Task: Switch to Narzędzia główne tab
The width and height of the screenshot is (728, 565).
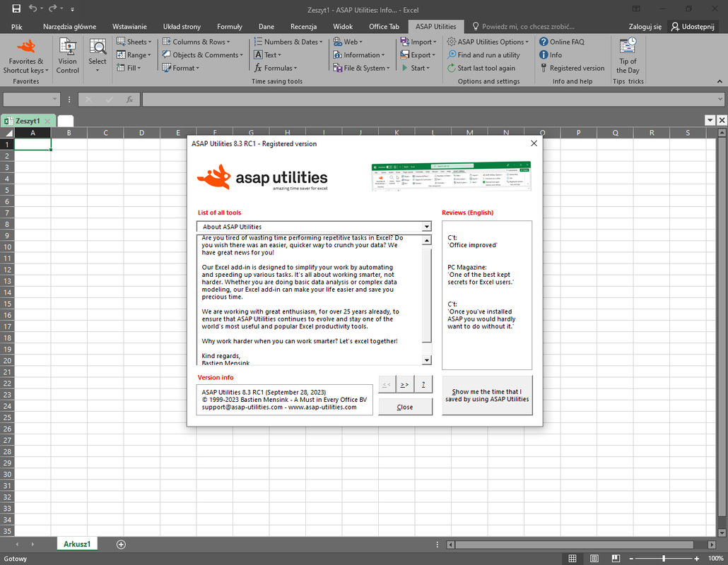Action: click(70, 26)
